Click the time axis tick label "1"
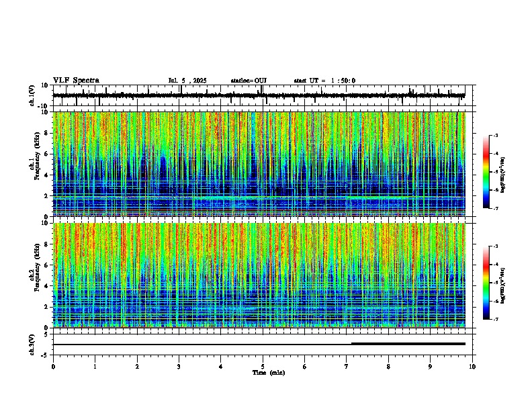 tap(95, 367)
